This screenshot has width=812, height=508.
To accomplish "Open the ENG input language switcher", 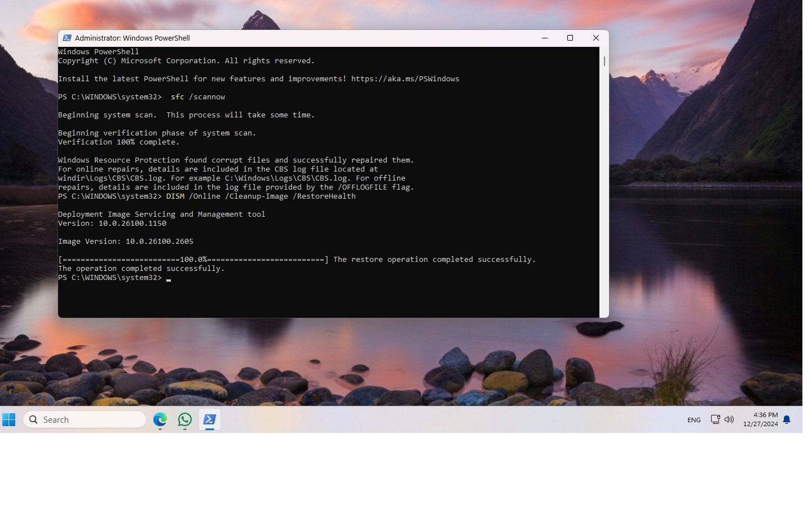I will click(x=694, y=420).
